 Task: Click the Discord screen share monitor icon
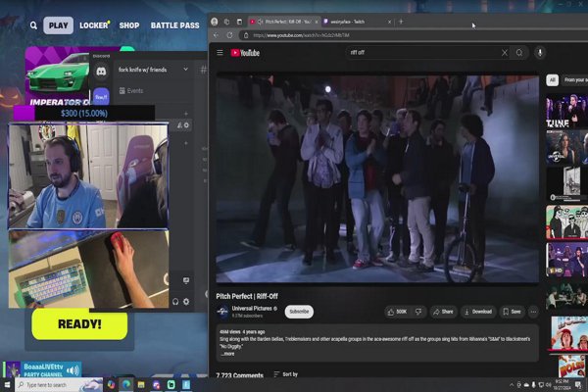[186, 280]
